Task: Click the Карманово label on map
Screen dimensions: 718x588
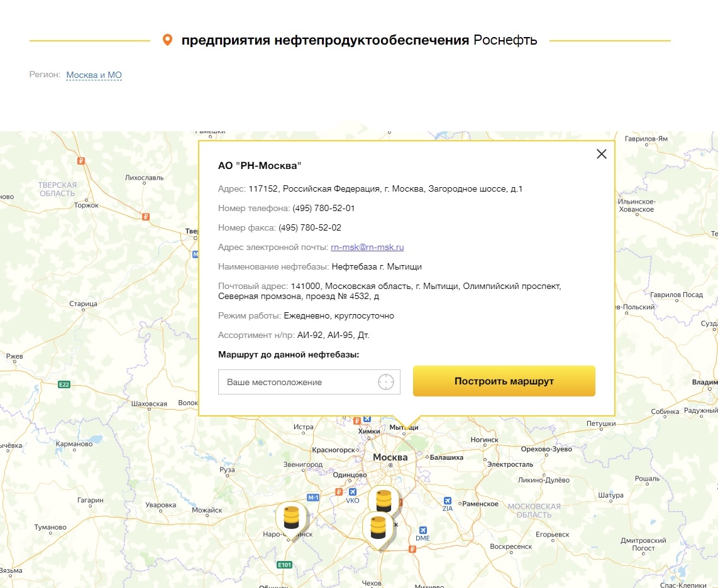Action: coord(74,444)
